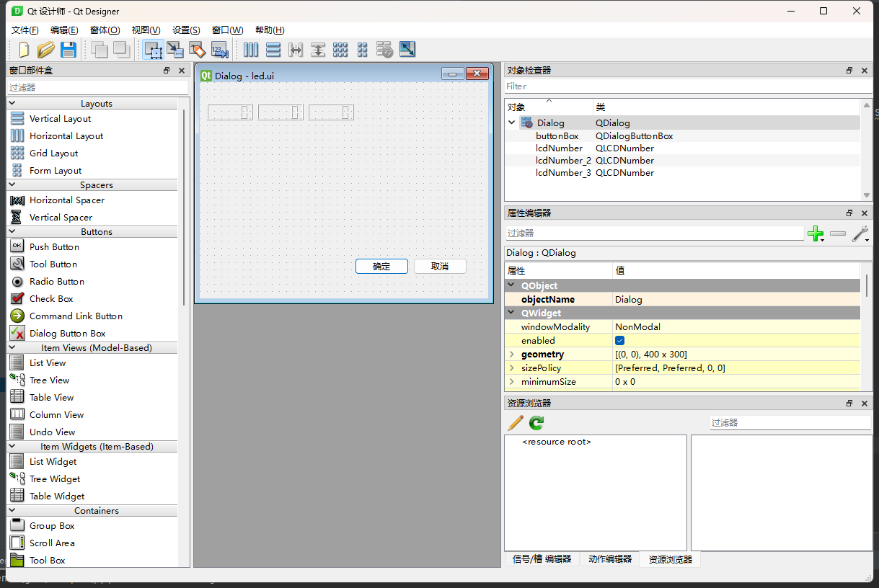Click Adjust Size toolbar icon
879x588 pixels.
pos(407,50)
